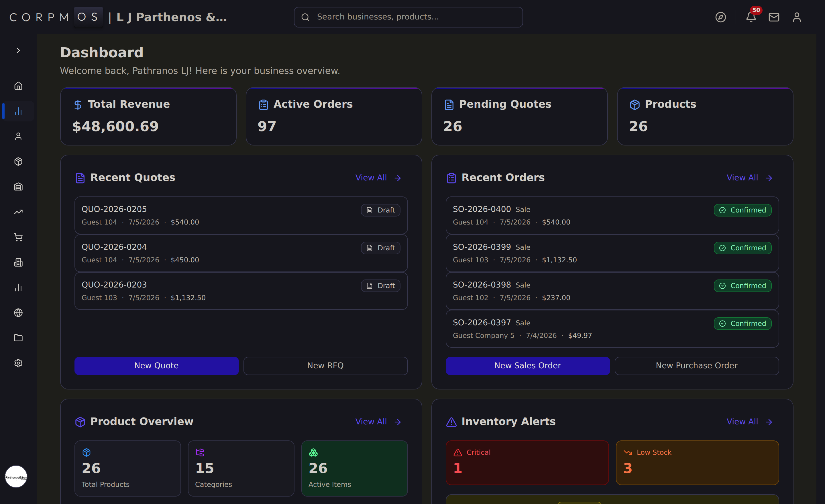Open notifications bell with 50 badge
Image resolution: width=825 pixels, height=504 pixels.
click(751, 17)
